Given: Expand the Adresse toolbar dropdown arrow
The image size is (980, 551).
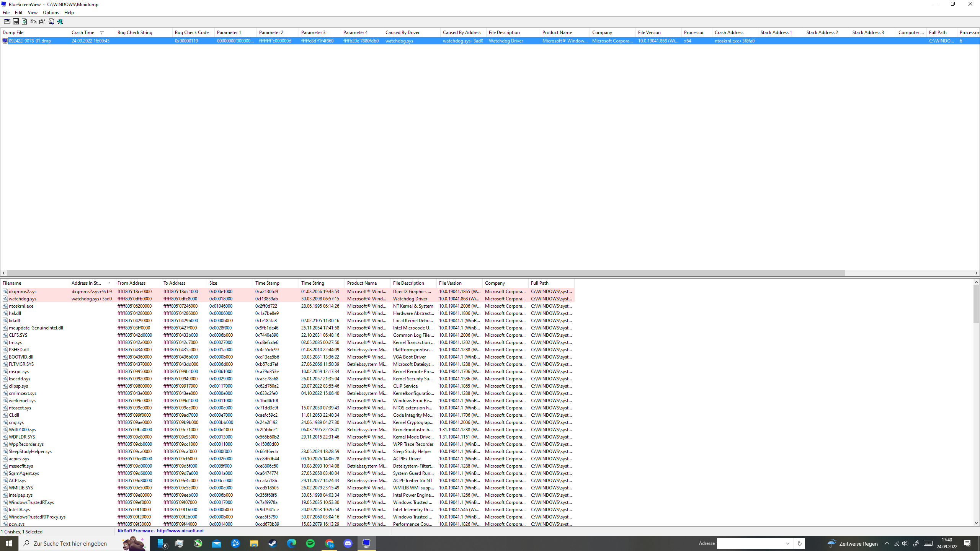Looking at the screenshot, I should 788,543.
